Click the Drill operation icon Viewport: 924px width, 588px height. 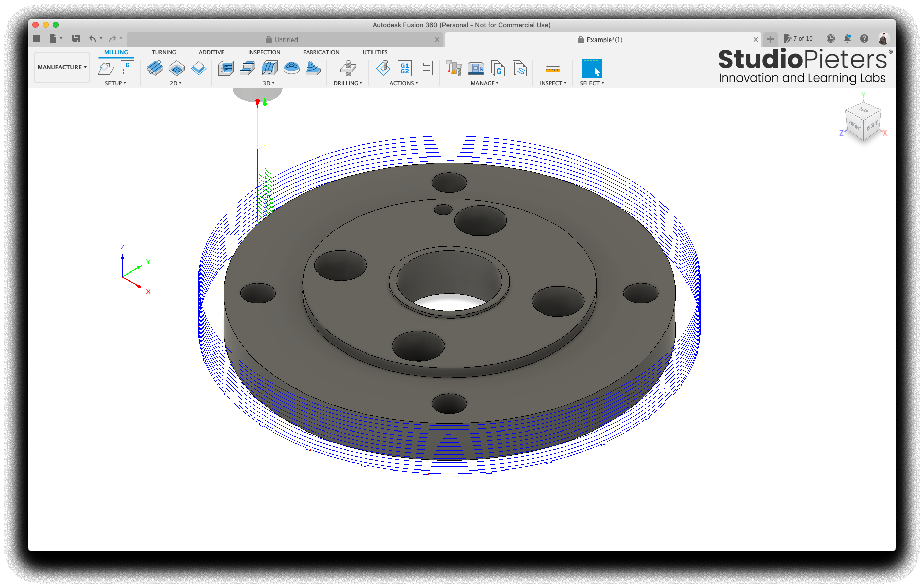click(347, 67)
